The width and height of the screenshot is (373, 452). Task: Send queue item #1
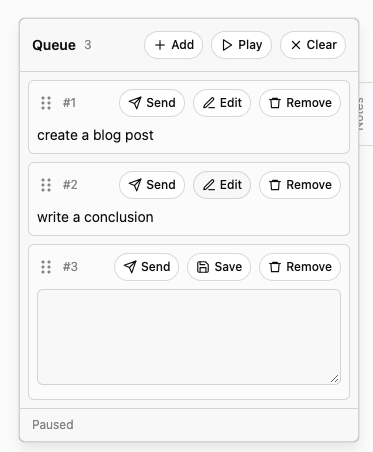tap(152, 103)
